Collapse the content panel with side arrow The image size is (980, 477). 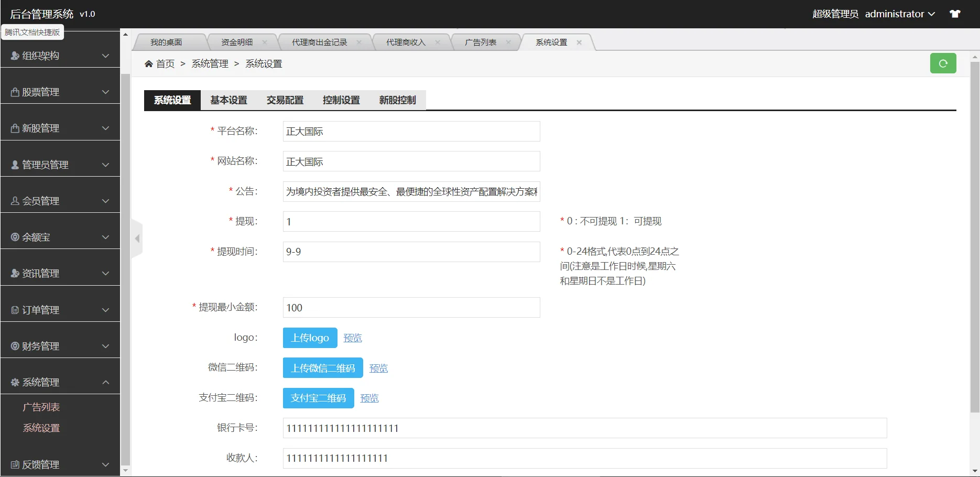click(137, 238)
